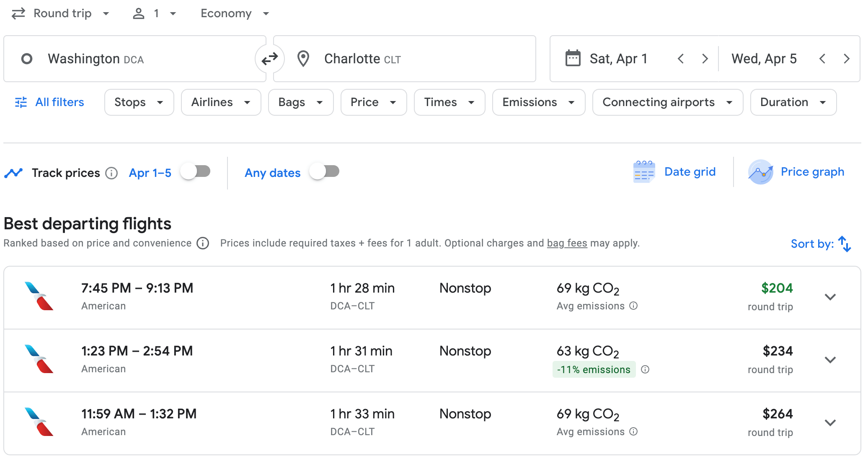Enable the Any dates price tracking toggle
Image resolution: width=868 pixels, height=467 pixels.
(x=324, y=171)
